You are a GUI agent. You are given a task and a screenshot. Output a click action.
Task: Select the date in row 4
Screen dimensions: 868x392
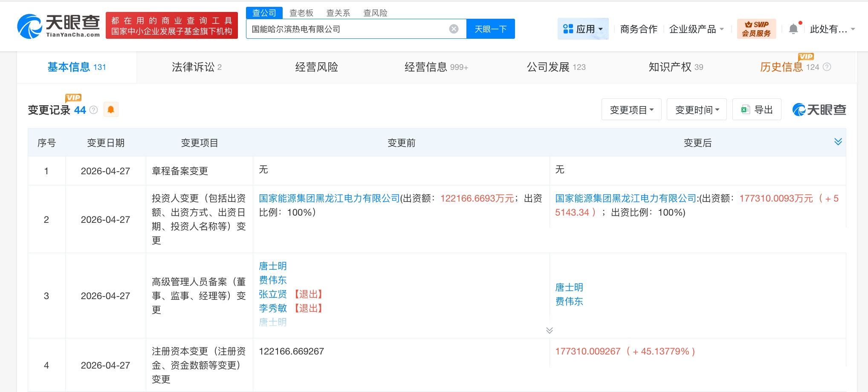click(105, 365)
